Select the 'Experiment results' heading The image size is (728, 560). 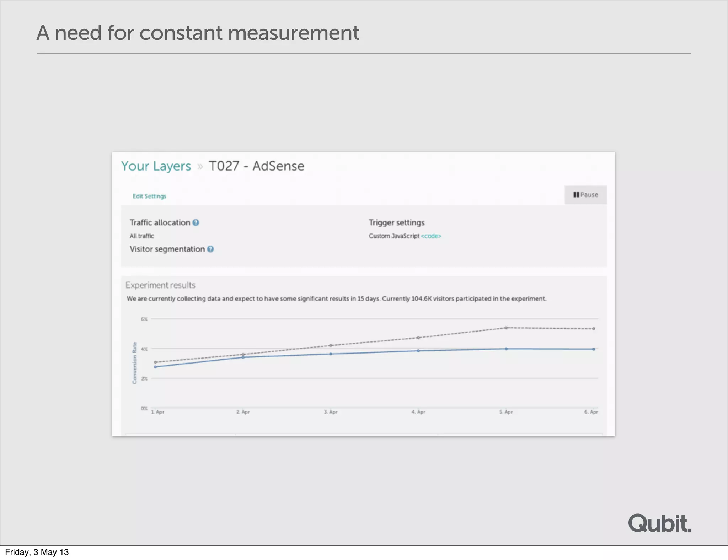[160, 285]
